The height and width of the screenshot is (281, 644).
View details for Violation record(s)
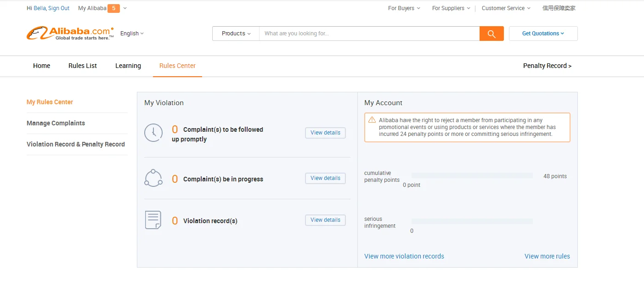coord(325,220)
